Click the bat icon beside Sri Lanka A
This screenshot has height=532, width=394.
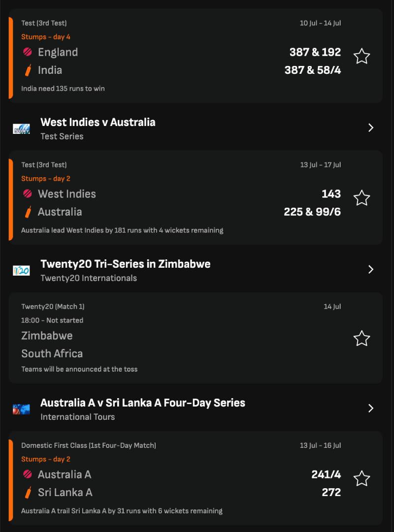click(28, 492)
